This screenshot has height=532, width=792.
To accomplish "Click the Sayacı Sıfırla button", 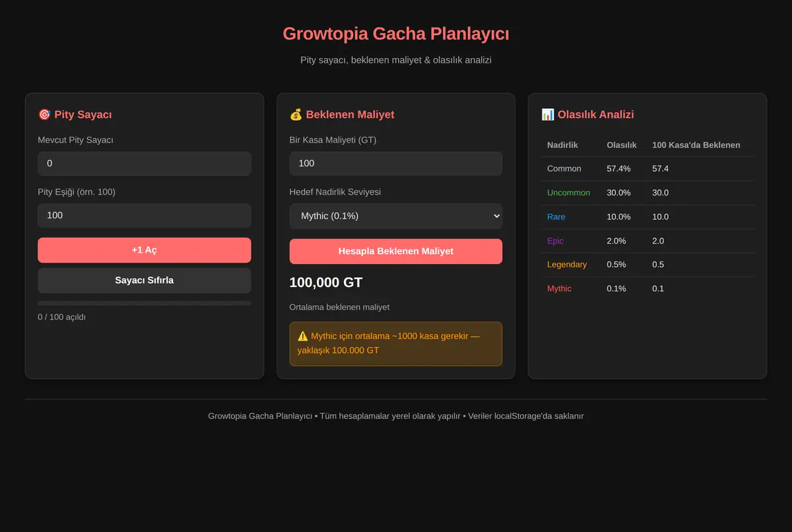I will pyautogui.click(x=145, y=281).
